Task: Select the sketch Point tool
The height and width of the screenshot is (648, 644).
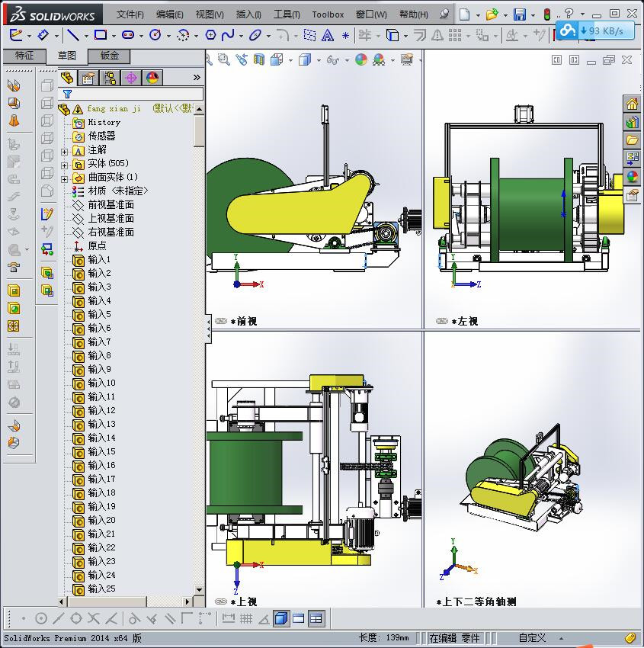Action: pos(346,36)
